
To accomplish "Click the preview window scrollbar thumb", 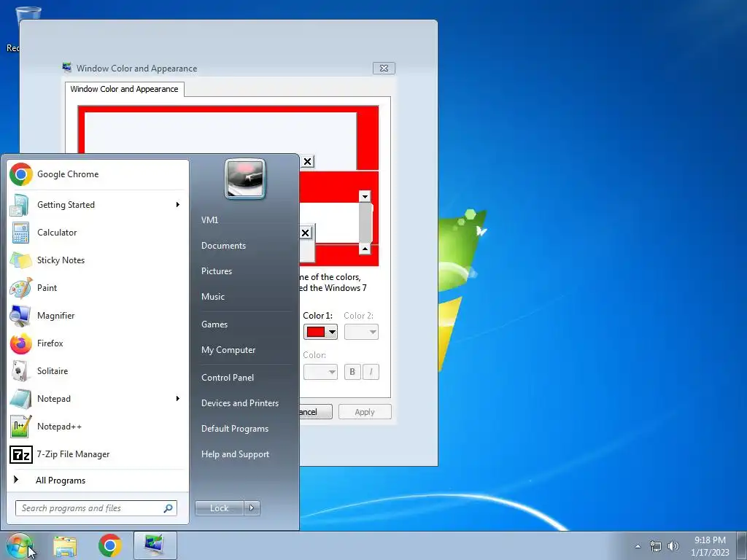I will coord(365,222).
